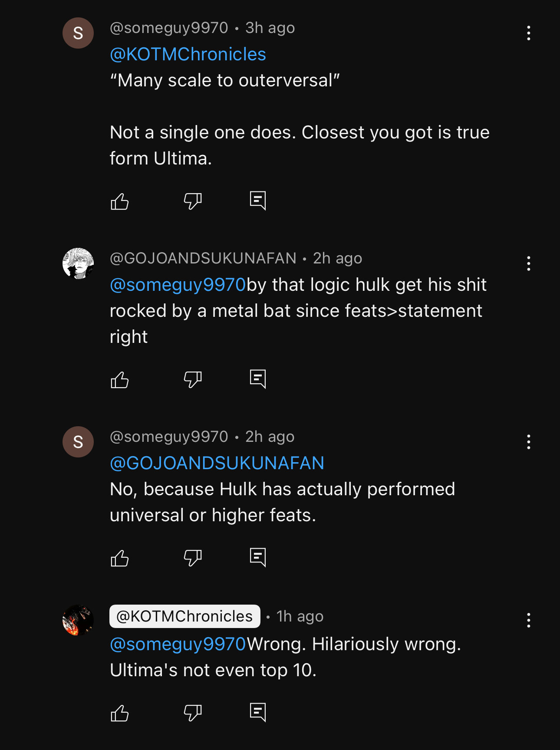This screenshot has height=750, width=560.
Task: Open options menu for GOJOANDSUKUNAFAN's comment
Action: coord(528,263)
